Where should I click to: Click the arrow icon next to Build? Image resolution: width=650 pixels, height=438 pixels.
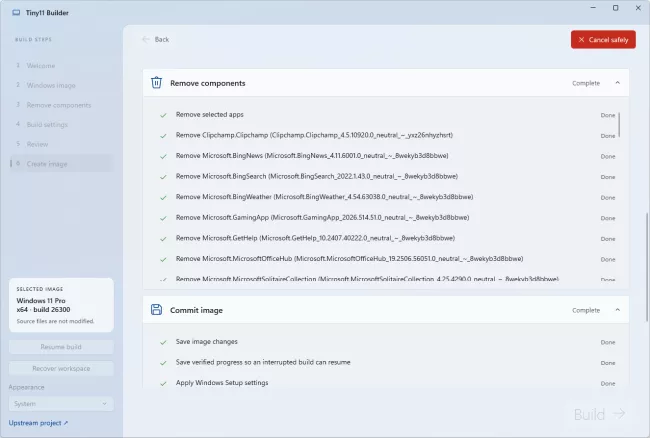pyautogui.click(x=619, y=414)
